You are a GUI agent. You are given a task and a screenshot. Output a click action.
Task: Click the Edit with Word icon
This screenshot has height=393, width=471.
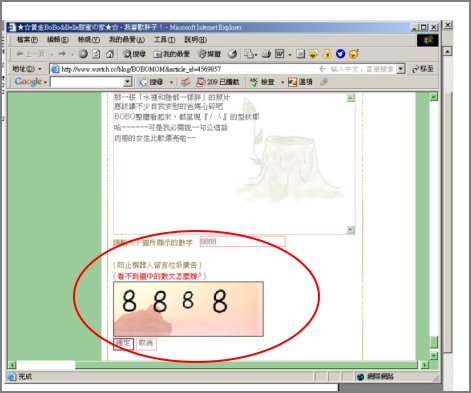click(279, 54)
